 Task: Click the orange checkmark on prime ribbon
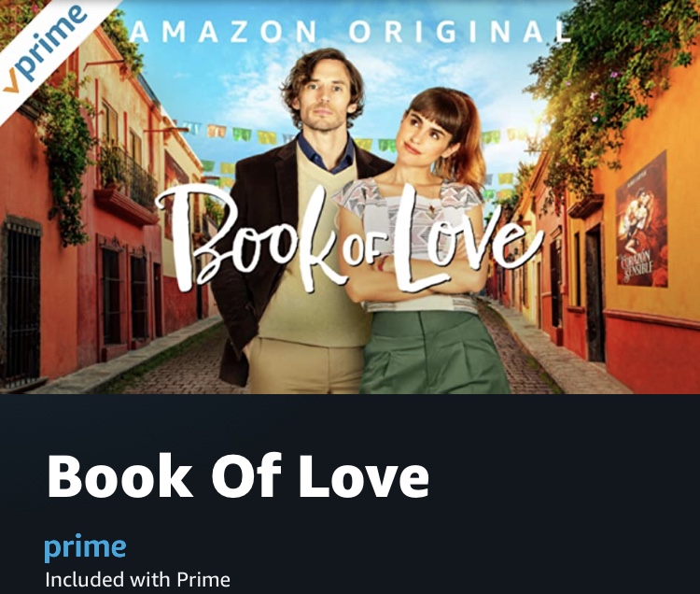[11, 83]
